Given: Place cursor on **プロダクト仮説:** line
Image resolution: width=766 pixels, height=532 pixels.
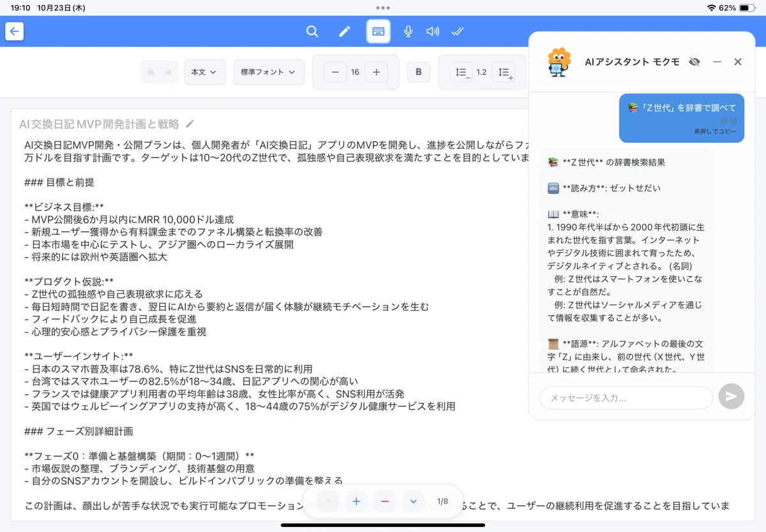Looking at the screenshot, I should tap(69, 282).
